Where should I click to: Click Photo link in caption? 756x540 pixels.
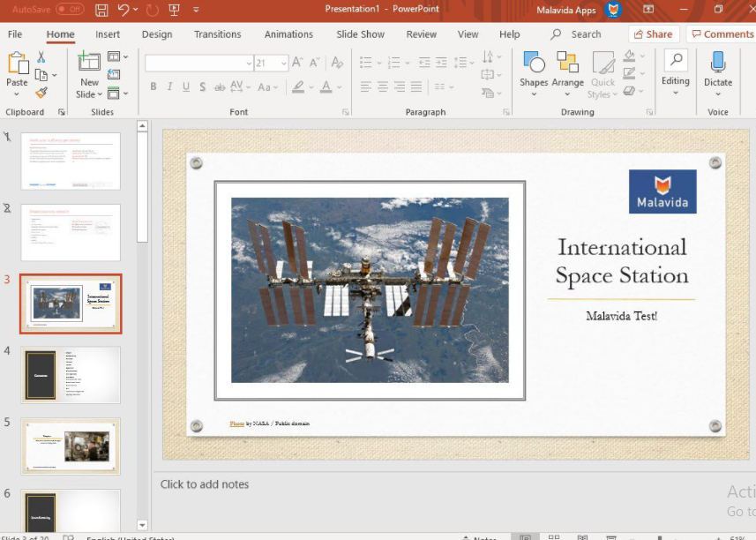point(236,424)
